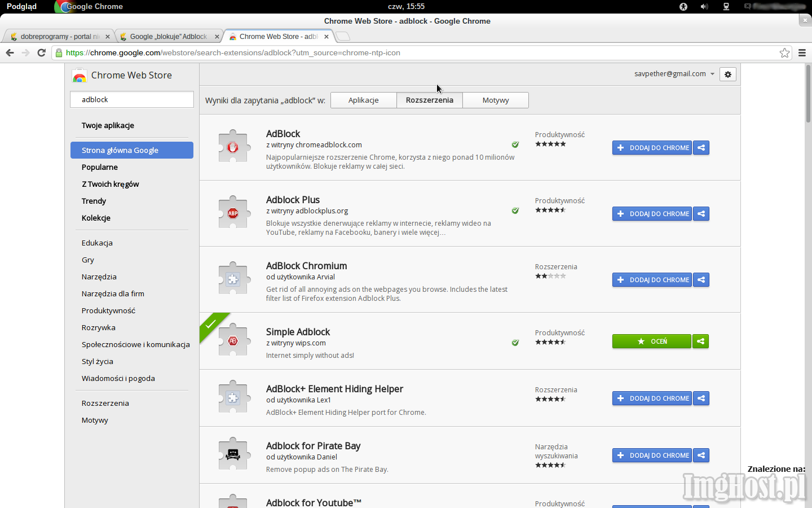Open the Simple Adblock extension title

point(298,332)
